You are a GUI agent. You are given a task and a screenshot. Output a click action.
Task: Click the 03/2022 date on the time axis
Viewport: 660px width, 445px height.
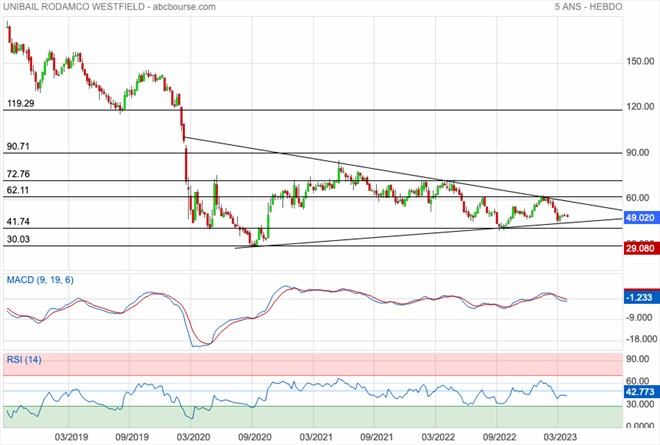point(438,437)
